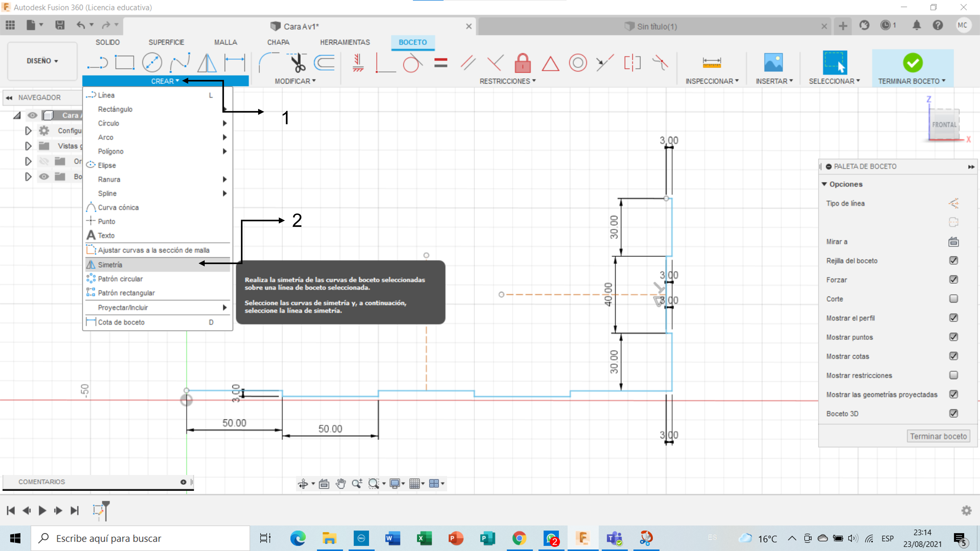980x551 pixels.
Task: Uncheck Rejilla del boceto checkbox
Action: tap(953, 260)
